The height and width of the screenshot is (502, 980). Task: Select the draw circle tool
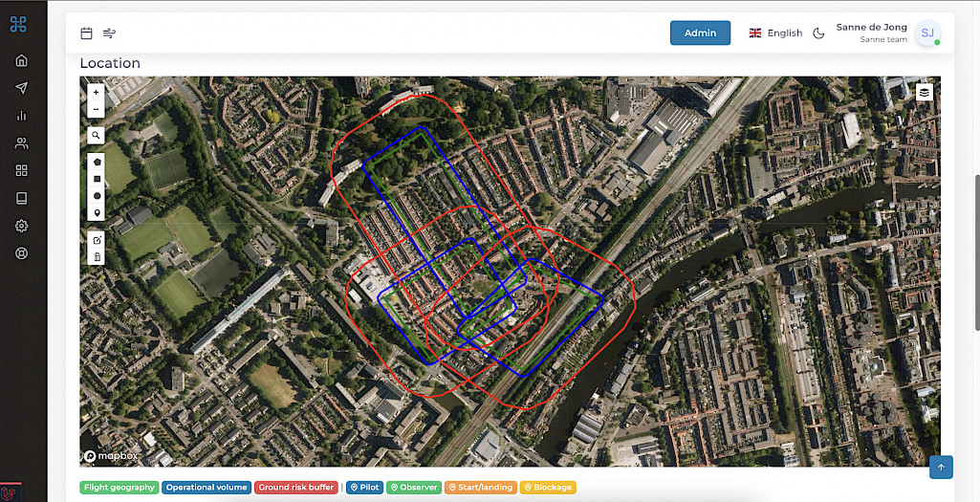[x=97, y=195]
